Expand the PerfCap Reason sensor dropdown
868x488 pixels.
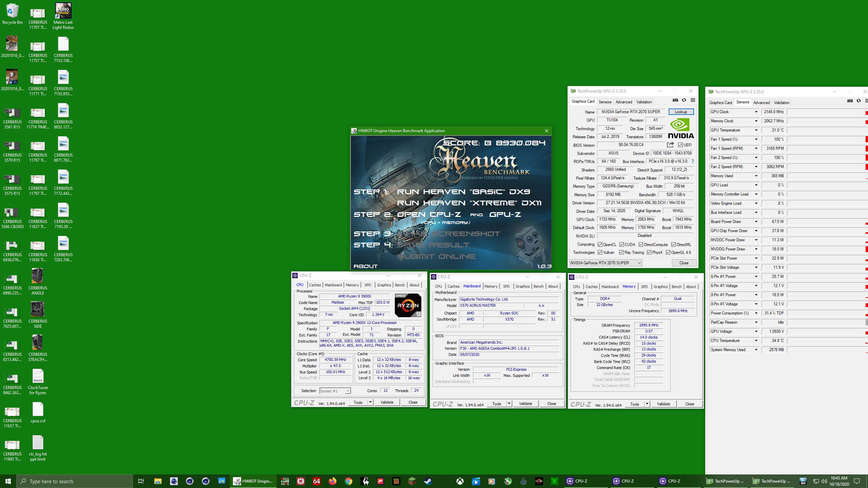point(756,322)
